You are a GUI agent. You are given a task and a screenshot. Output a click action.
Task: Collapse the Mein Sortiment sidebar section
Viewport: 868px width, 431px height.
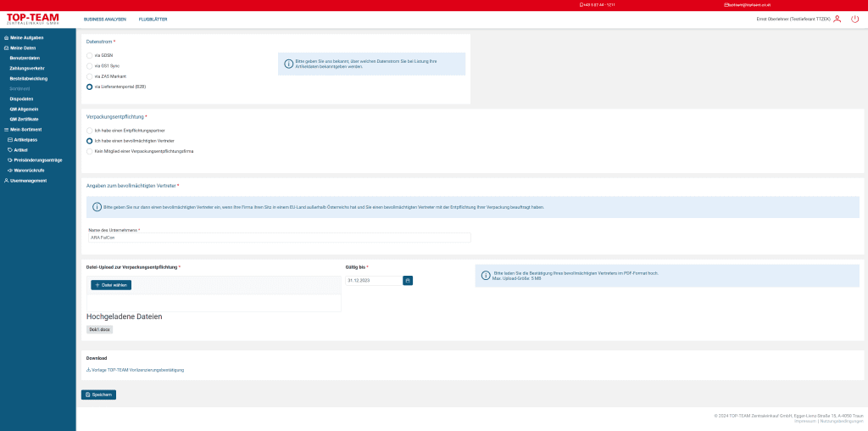25,129
